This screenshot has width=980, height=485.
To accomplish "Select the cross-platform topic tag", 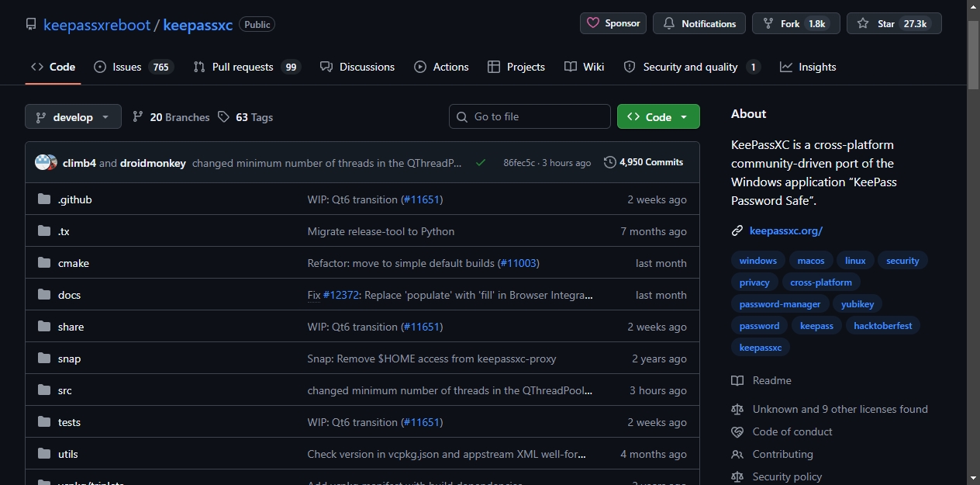I will click(821, 282).
